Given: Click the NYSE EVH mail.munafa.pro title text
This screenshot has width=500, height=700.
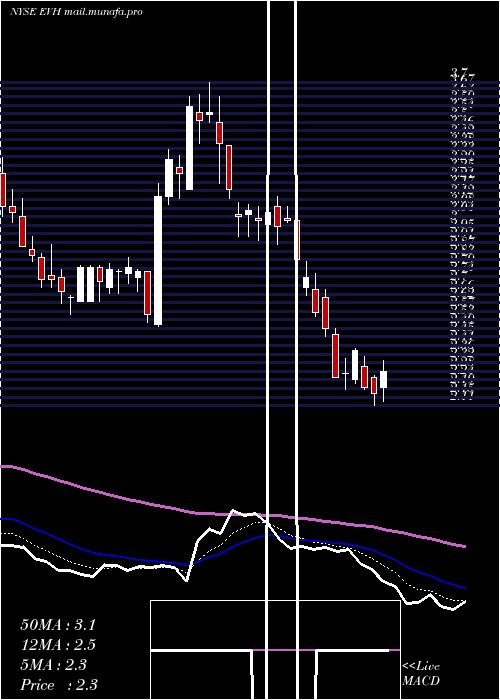Looking at the screenshot, I should click(76, 12).
